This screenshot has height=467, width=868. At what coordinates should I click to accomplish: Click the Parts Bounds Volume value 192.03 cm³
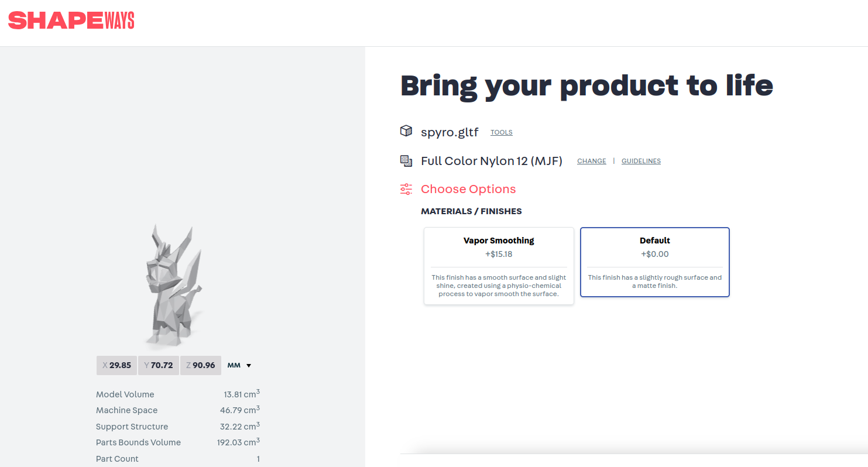pos(238,442)
